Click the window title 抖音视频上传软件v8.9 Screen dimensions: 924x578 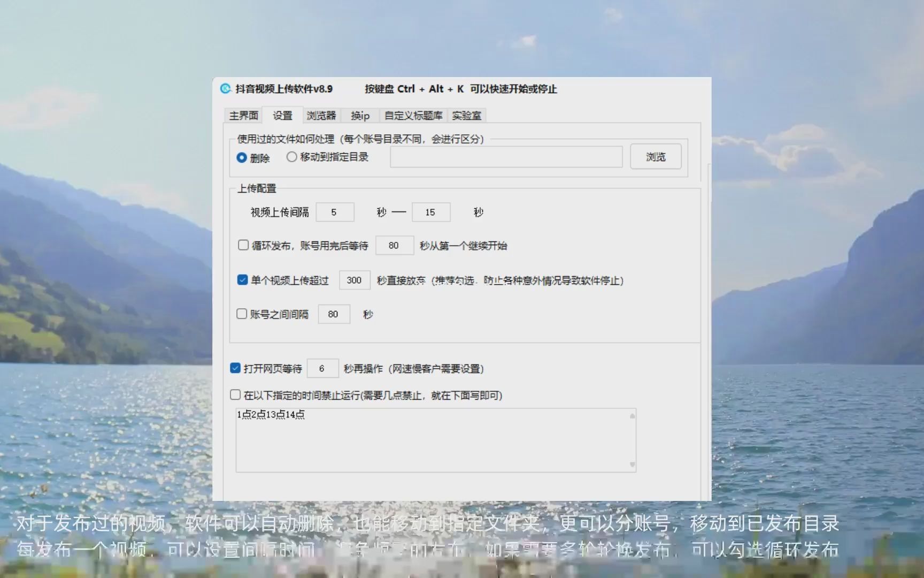284,89
